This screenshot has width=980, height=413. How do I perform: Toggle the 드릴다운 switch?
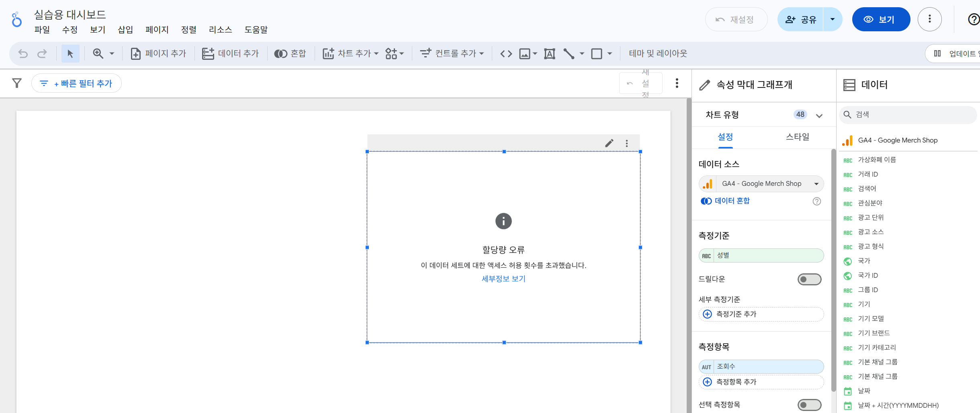pos(809,279)
